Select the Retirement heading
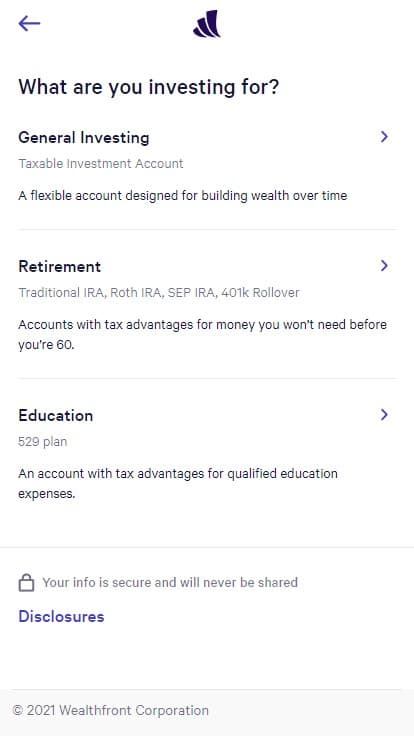This screenshot has height=736, width=414. pos(60,267)
